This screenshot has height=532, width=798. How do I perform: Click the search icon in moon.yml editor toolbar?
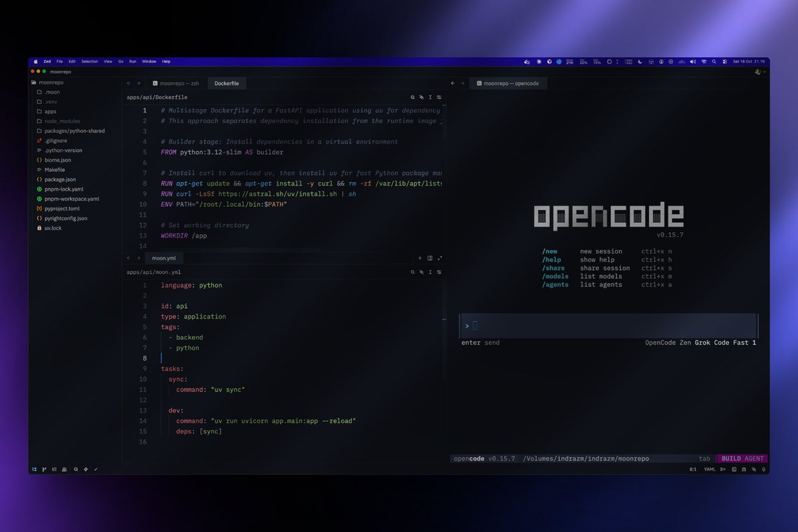pos(413,272)
